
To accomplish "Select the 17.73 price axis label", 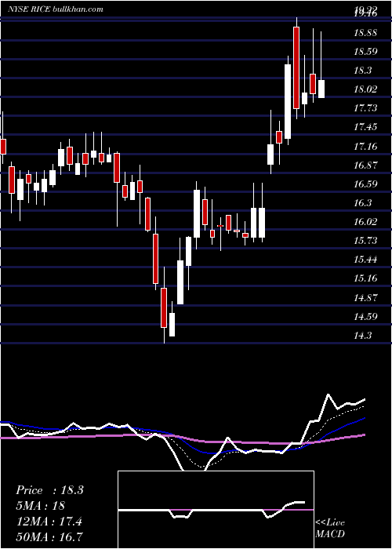I will point(365,108).
